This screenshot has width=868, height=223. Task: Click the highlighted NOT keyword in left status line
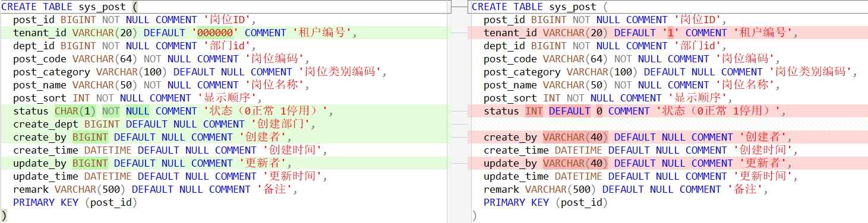pos(111,111)
